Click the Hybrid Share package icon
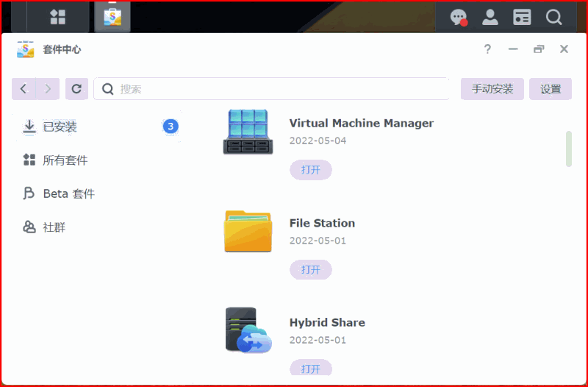The image size is (588, 387). [248, 330]
